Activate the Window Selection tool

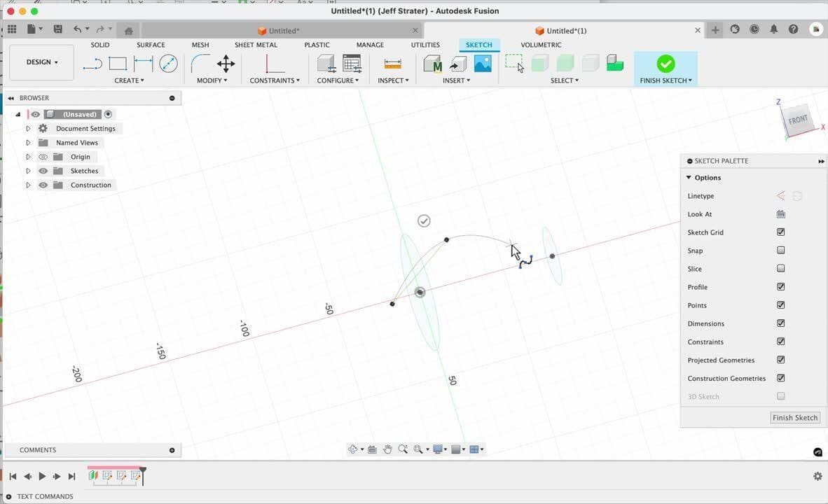tap(514, 64)
